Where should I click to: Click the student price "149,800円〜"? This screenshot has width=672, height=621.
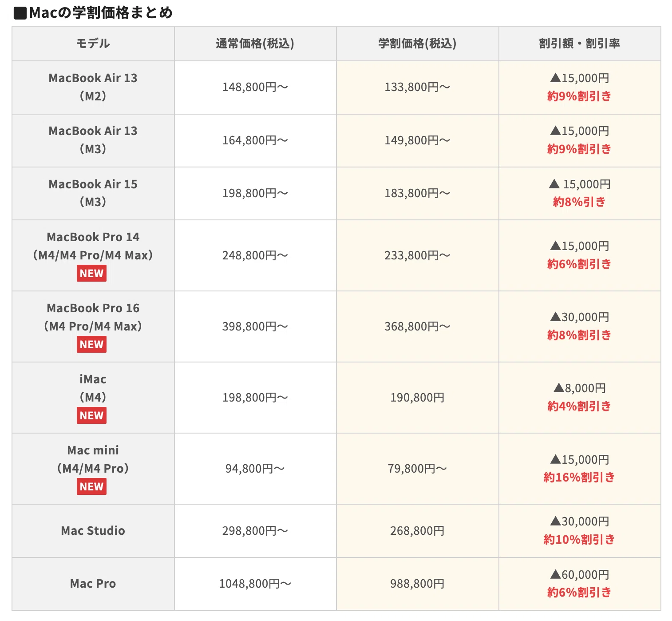click(417, 140)
